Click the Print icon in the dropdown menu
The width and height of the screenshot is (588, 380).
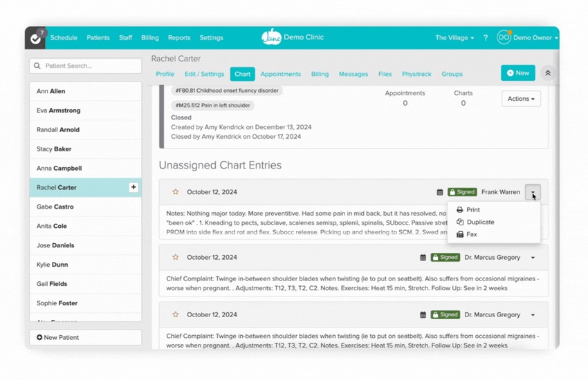[460, 210]
